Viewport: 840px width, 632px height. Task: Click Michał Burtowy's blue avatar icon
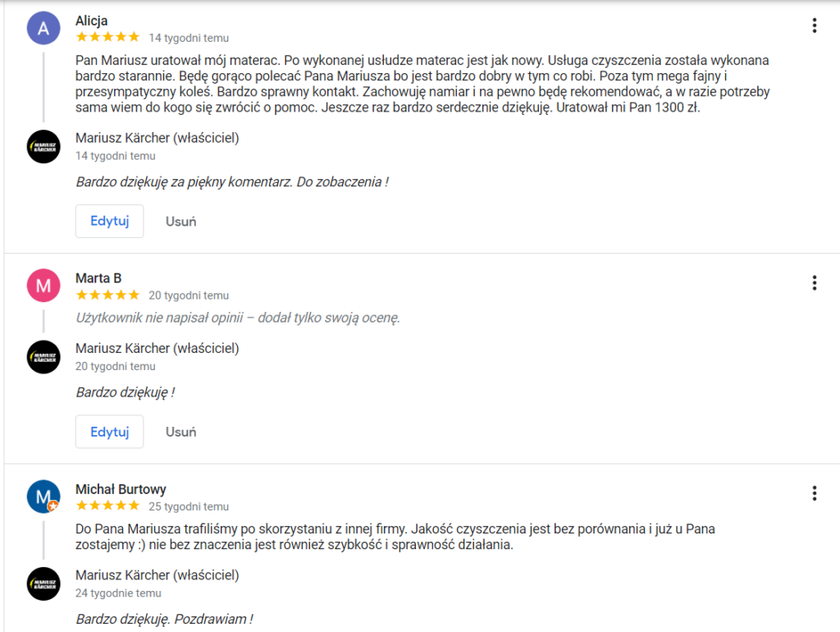[x=43, y=497]
